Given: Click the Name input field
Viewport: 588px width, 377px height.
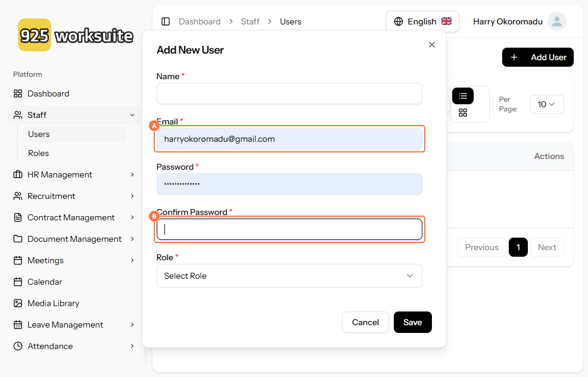Looking at the screenshot, I should tap(289, 94).
